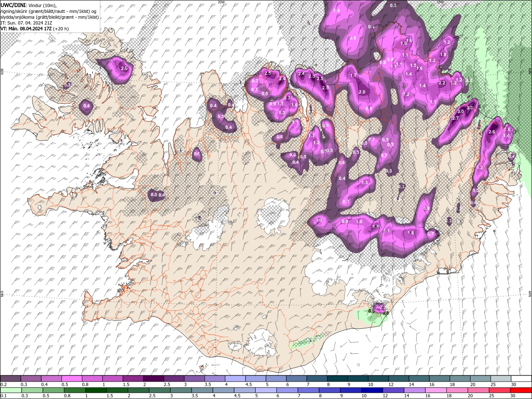Image resolution: width=532 pixels, height=399 pixels.
Task: Click the 20W longitude label
Action: pos(221,2)
